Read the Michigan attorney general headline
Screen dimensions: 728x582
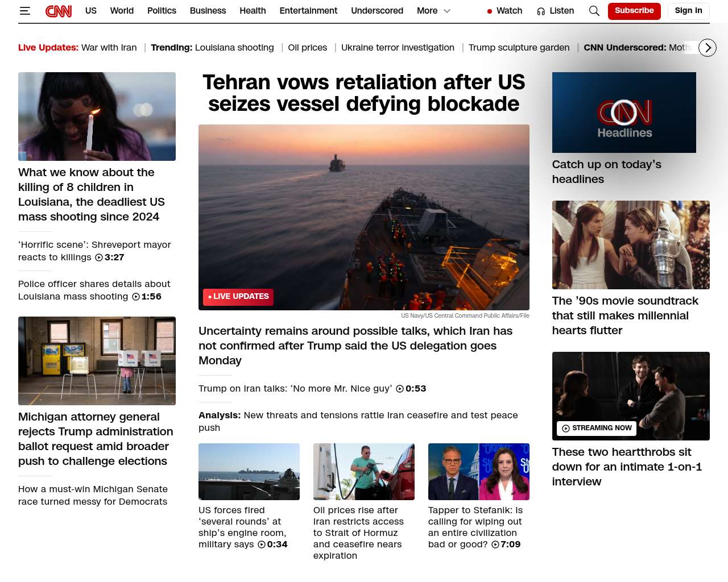(x=96, y=439)
